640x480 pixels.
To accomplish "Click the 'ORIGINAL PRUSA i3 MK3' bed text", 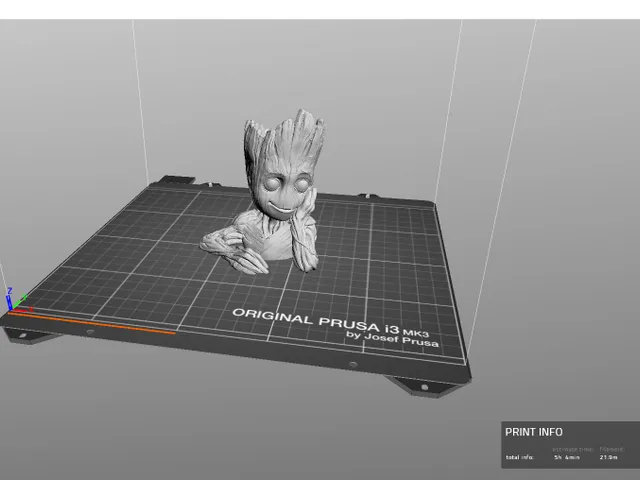I will [331, 321].
